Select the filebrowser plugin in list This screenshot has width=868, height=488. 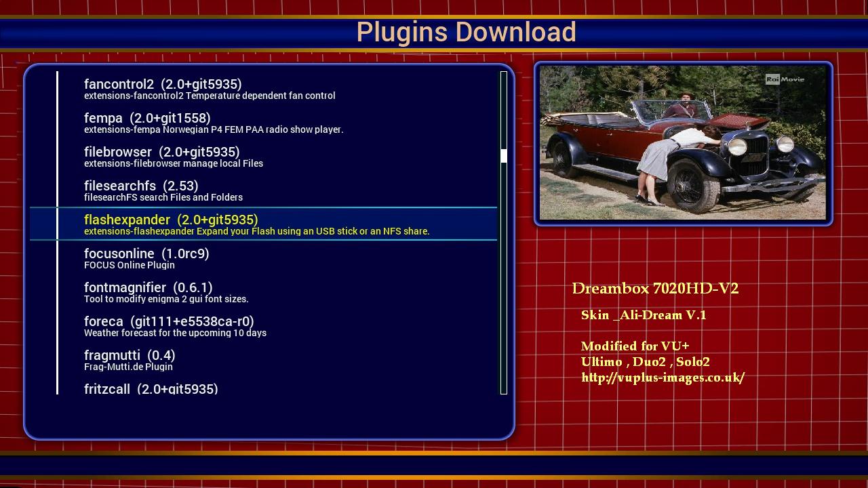[x=263, y=157]
